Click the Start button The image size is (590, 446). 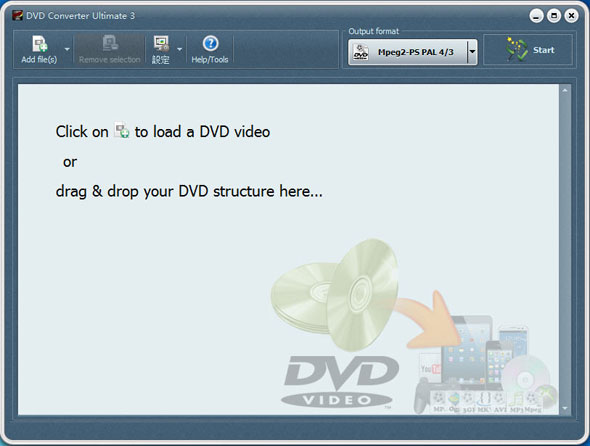528,50
